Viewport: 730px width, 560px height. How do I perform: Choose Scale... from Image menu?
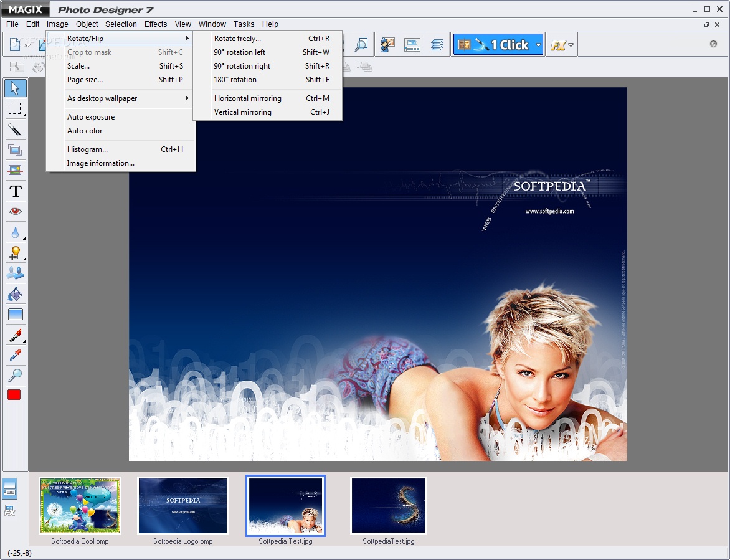121,65
